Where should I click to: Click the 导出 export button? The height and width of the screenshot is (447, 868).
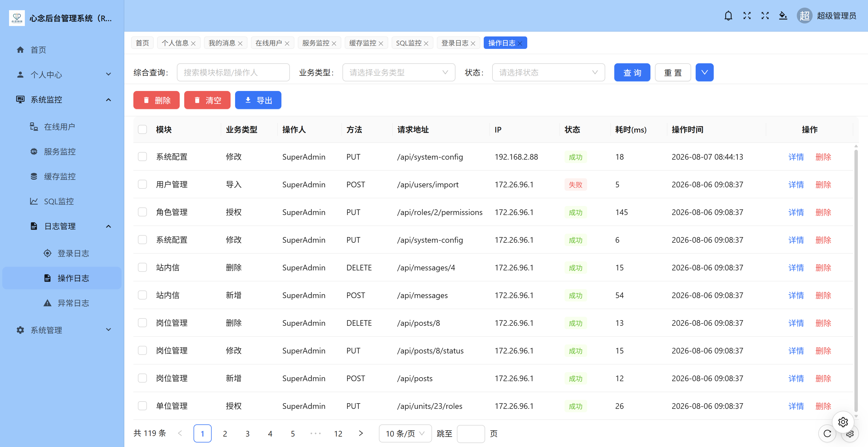click(258, 100)
